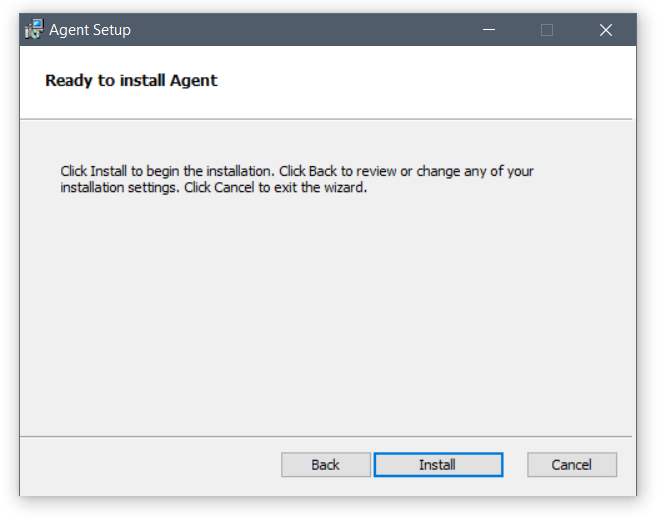Click the word "Install" in the instructions
This screenshot has width=660, height=524.
tap(109, 171)
